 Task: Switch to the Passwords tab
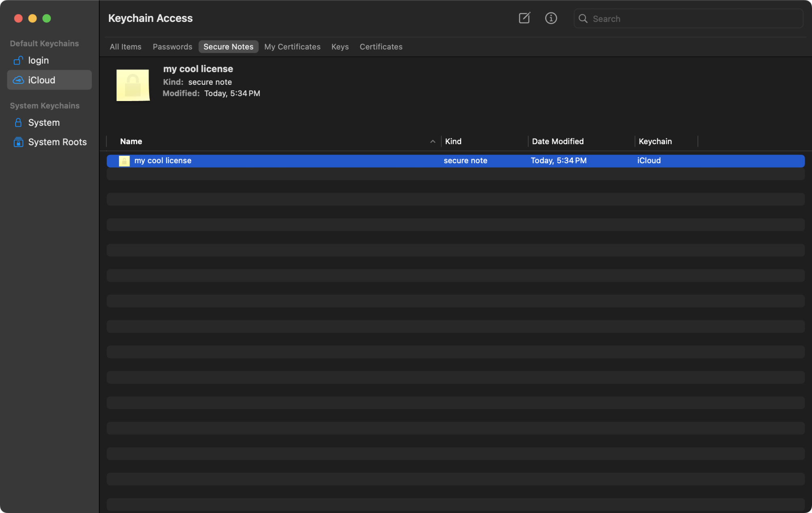pyautogui.click(x=173, y=47)
